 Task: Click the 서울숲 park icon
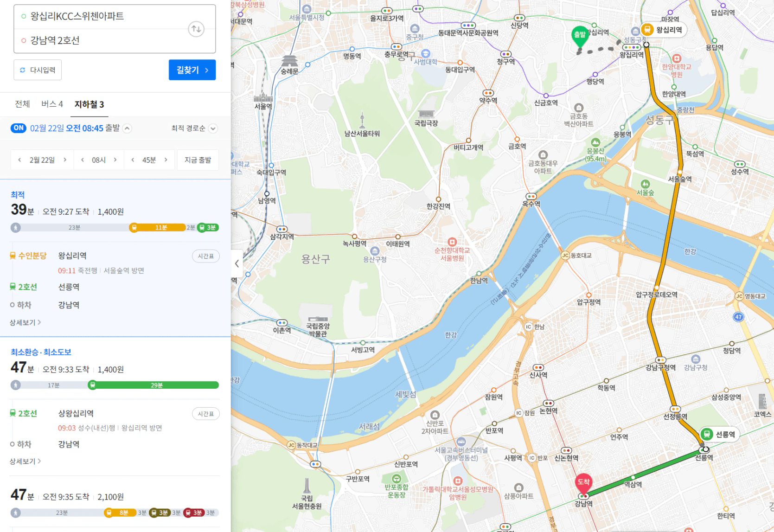pyautogui.click(x=645, y=184)
